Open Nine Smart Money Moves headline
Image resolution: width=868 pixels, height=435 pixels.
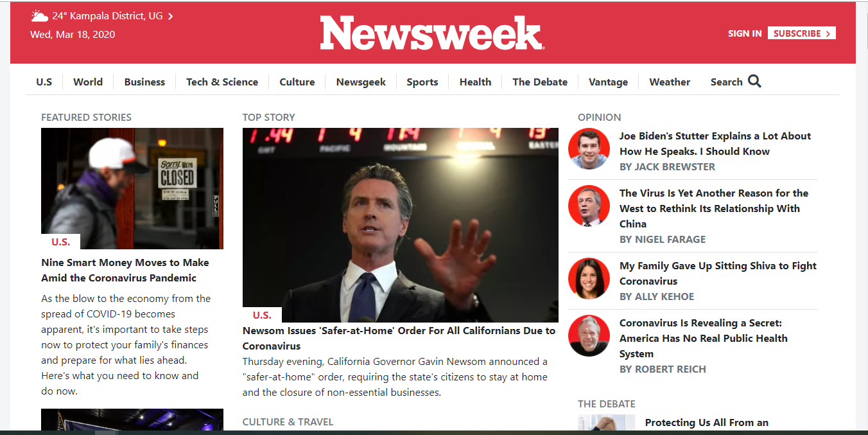[125, 270]
